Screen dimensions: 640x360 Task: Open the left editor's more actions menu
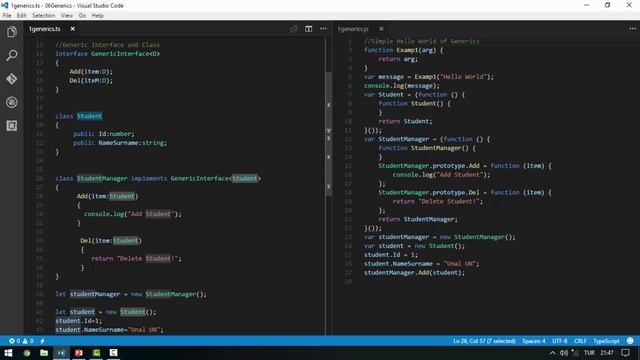pos(323,29)
